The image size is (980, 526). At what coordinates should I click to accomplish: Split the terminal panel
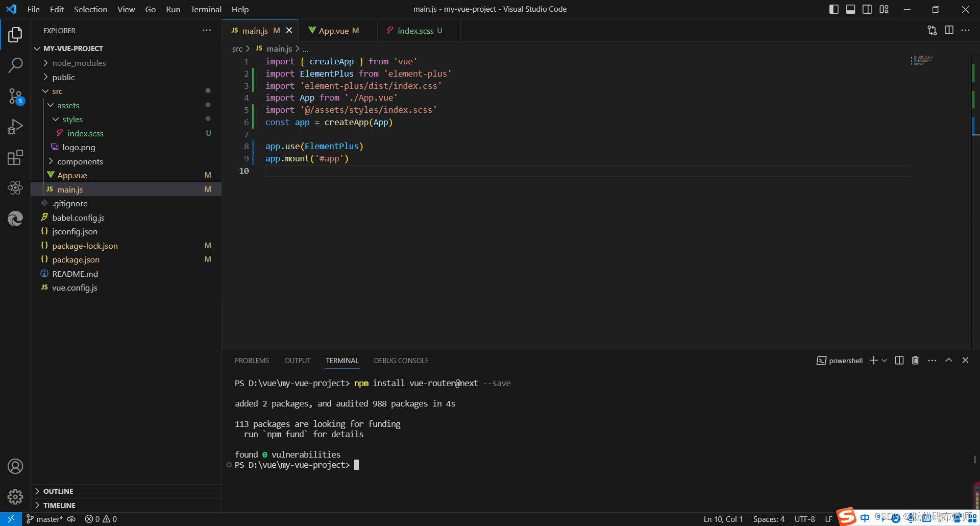coord(899,361)
